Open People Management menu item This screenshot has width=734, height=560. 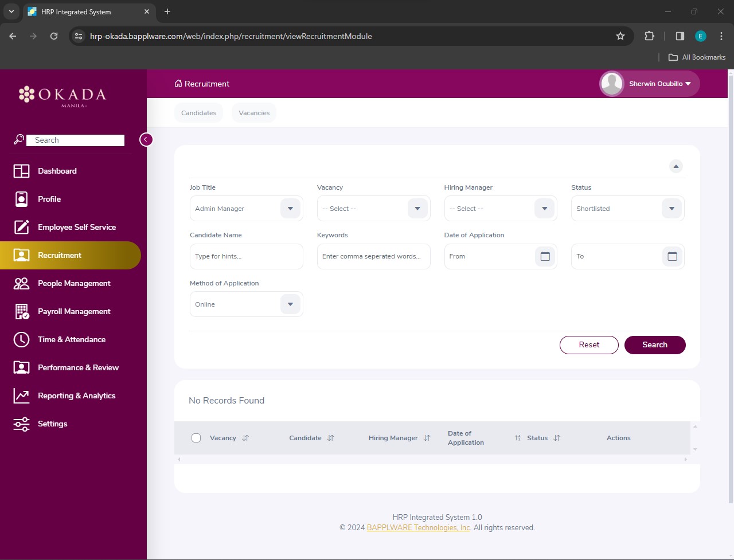tap(74, 283)
